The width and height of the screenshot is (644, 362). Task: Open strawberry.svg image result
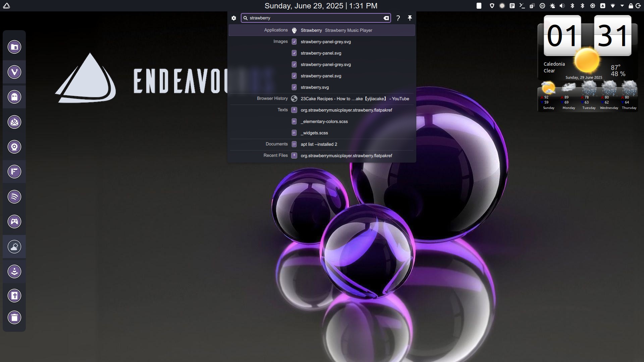pyautogui.click(x=314, y=87)
